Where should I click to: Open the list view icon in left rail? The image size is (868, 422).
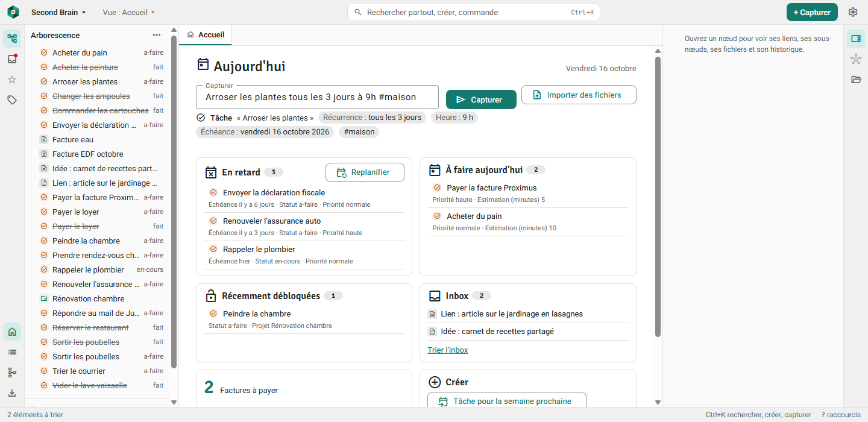tap(12, 352)
